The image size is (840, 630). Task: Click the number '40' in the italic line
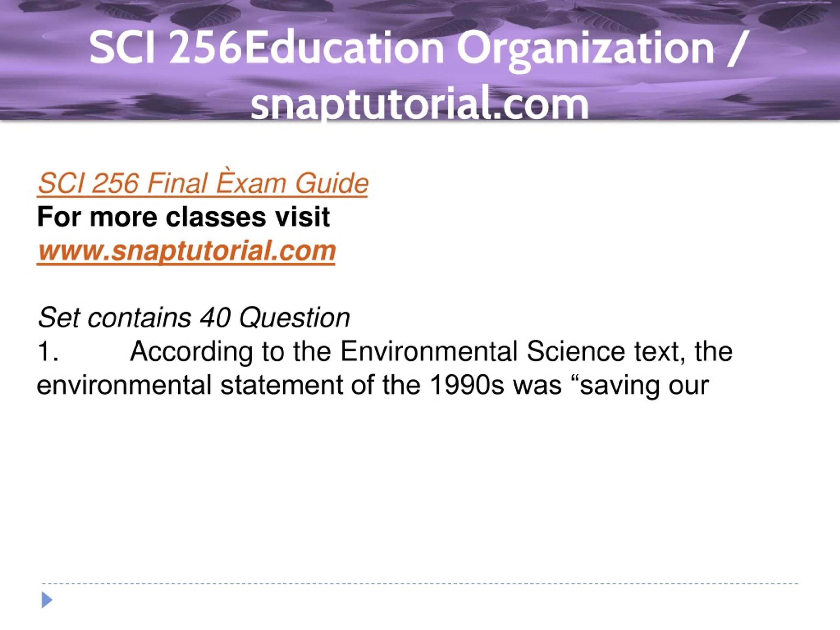pyautogui.click(x=215, y=318)
